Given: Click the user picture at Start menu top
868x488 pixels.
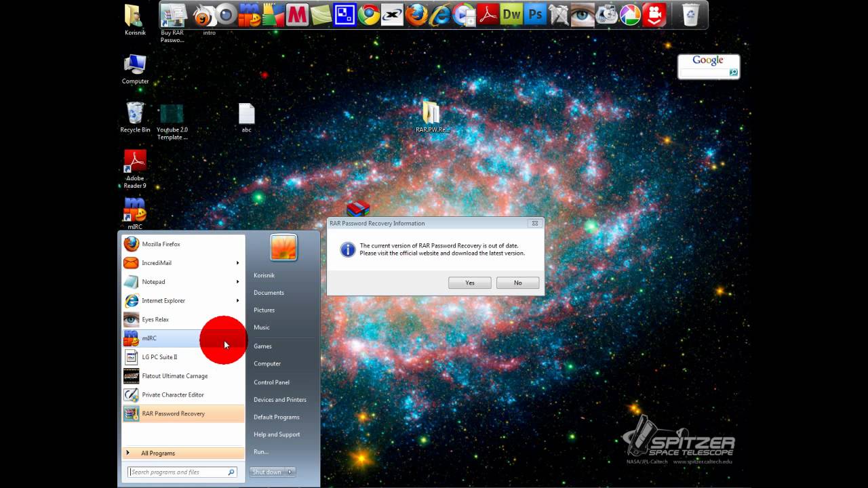Looking at the screenshot, I should (x=283, y=247).
